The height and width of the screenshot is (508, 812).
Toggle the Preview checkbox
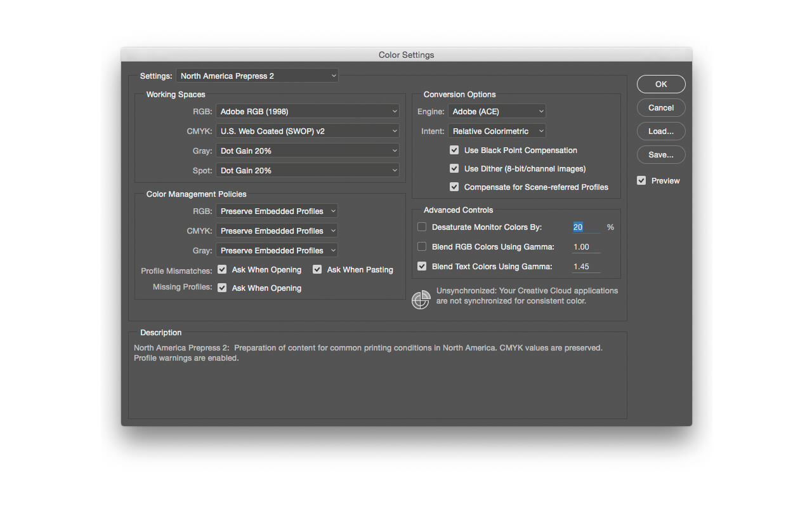(641, 181)
